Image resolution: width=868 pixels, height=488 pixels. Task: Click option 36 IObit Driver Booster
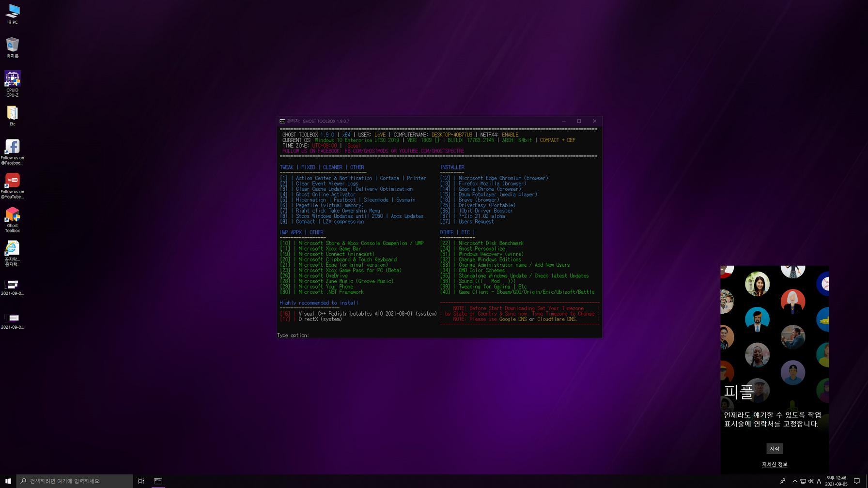pyautogui.click(x=476, y=211)
